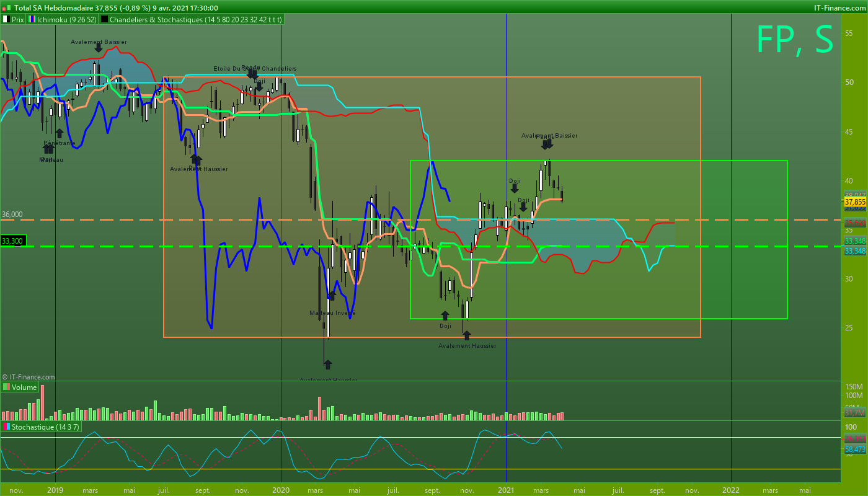Click the Avalement Haussier arrow near November 2020
The height and width of the screenshot is (496, 868).
point(467,335)
